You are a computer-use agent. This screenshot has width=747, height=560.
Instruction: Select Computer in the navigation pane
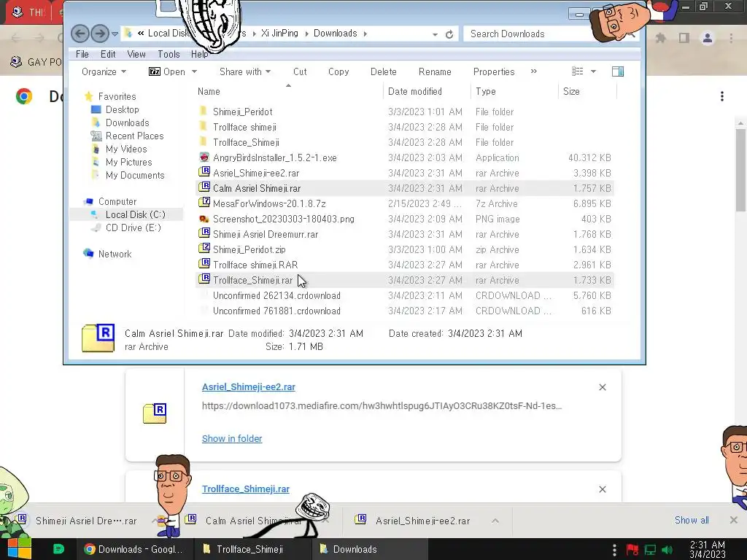[x=117, y=202]
